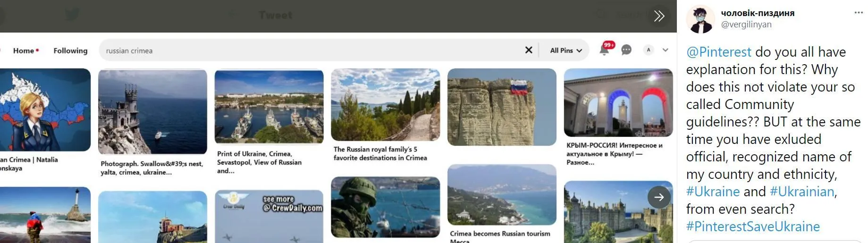Open the cliffside building on blue sky pin
Viewport: 868px width, 243px height.
click(x=152, y=217)
